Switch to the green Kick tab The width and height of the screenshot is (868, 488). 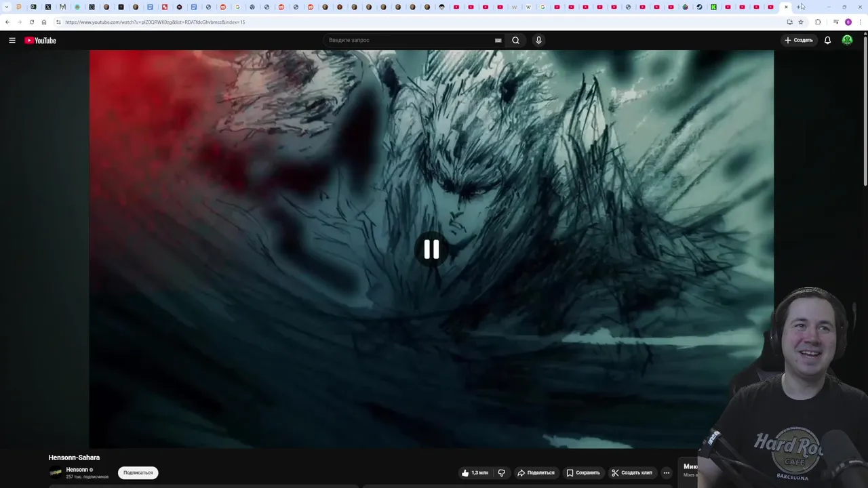tap(713, 7)
